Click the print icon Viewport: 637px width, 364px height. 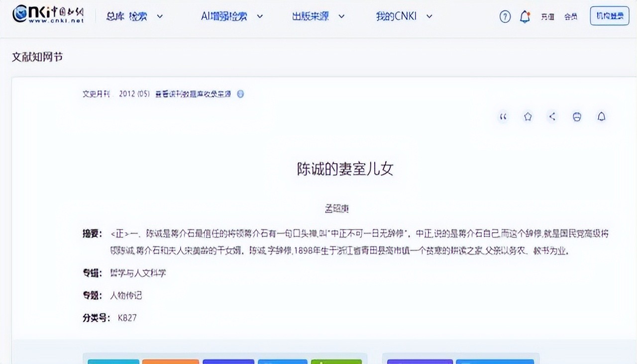pyautogui.click(x=576, y=117)
